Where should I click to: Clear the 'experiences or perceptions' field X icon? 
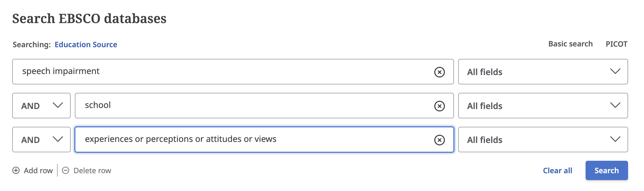(439, 140)
